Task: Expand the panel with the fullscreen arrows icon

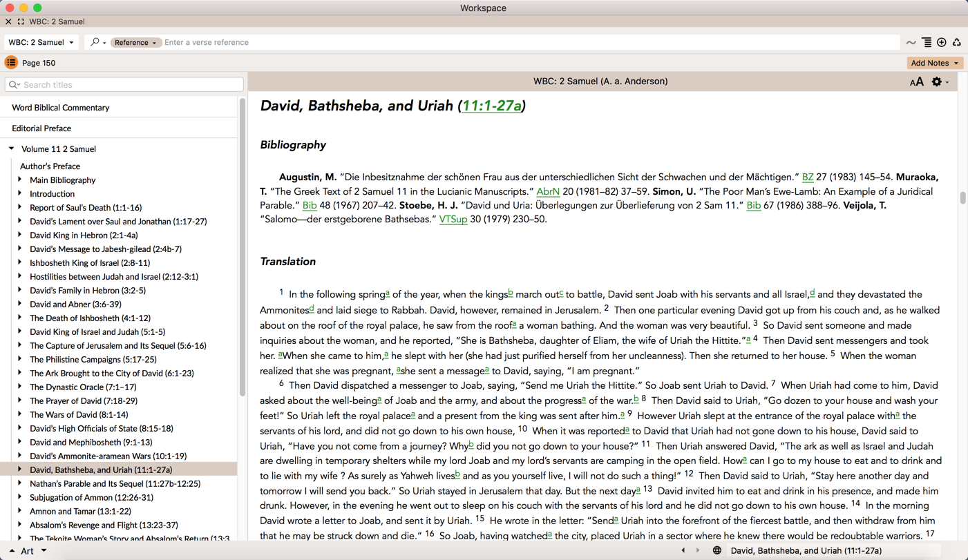Action: (x=21, y=22)
